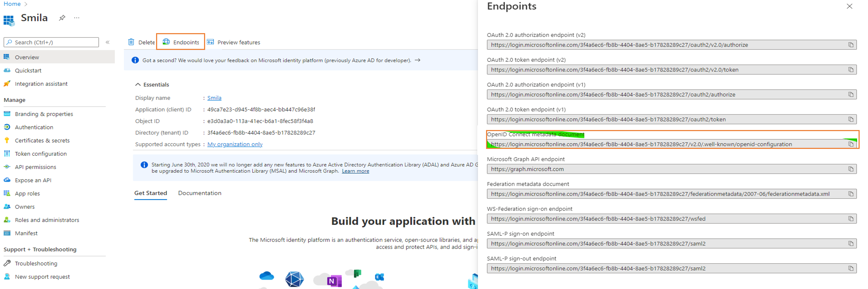The height and width of the screenshot is (289, 868).
Task: Copy the Federation metadata document URL
Action: click(x=851, y=194)
